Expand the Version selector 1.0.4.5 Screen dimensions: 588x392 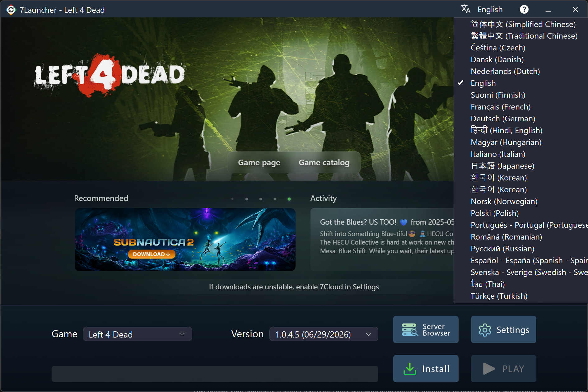[324, 334]
